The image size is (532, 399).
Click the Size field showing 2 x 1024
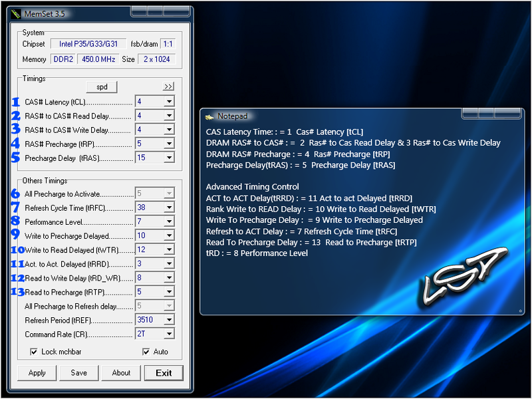click(x=156, y=59)
